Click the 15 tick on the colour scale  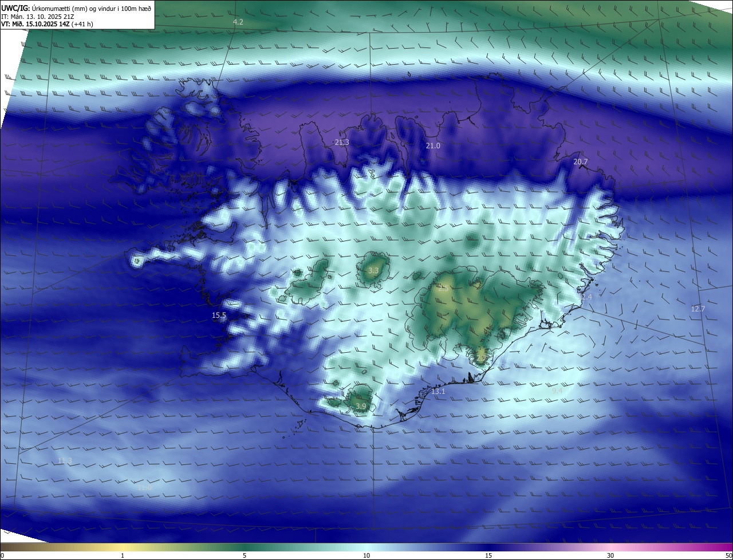point(488,555)
